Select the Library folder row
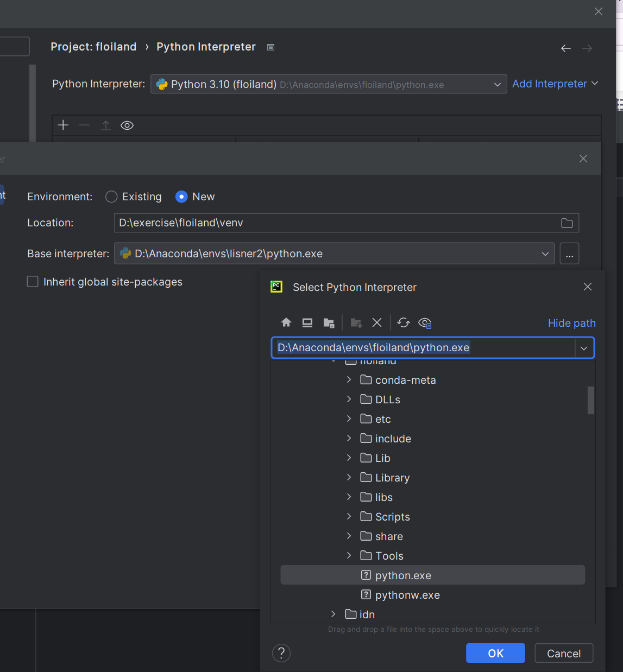Viewport: 623px width, 672px height. pos(433,478)
